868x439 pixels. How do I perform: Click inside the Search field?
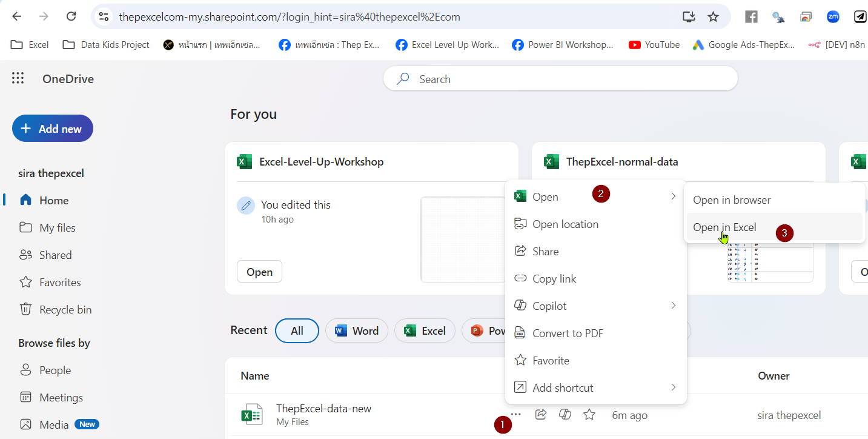(x=560, y=79)
